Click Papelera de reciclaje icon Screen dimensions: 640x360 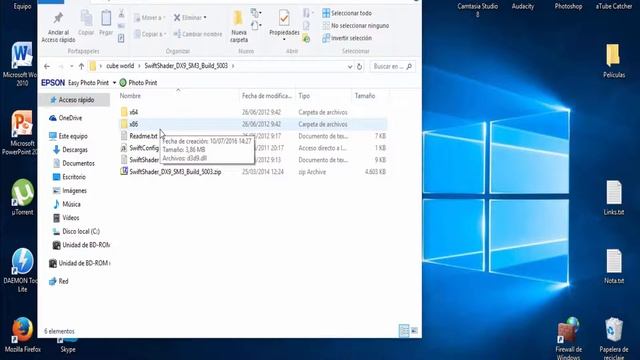coord(613,338)
